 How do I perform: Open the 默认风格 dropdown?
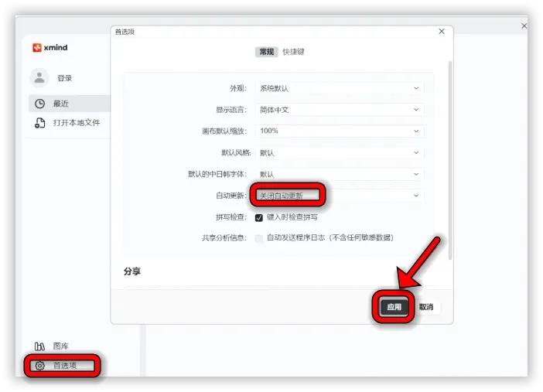pyautogui.click(x=340, y=154)
